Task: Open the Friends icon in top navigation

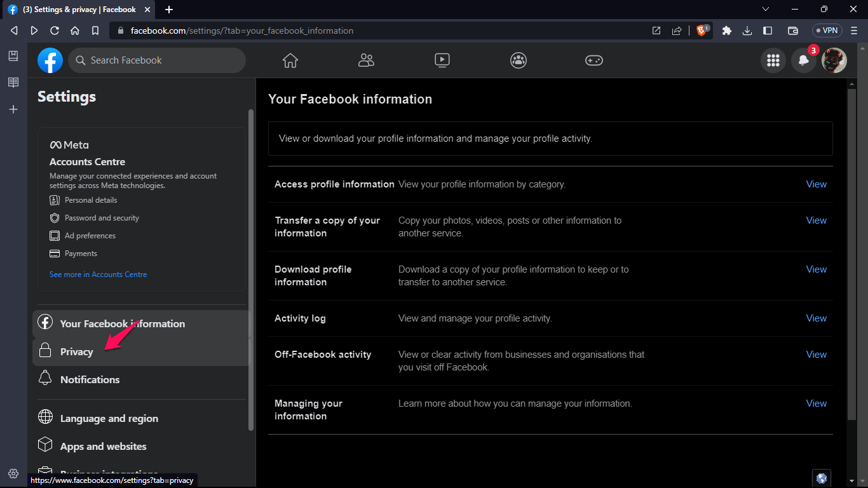Action: [366, 60]
